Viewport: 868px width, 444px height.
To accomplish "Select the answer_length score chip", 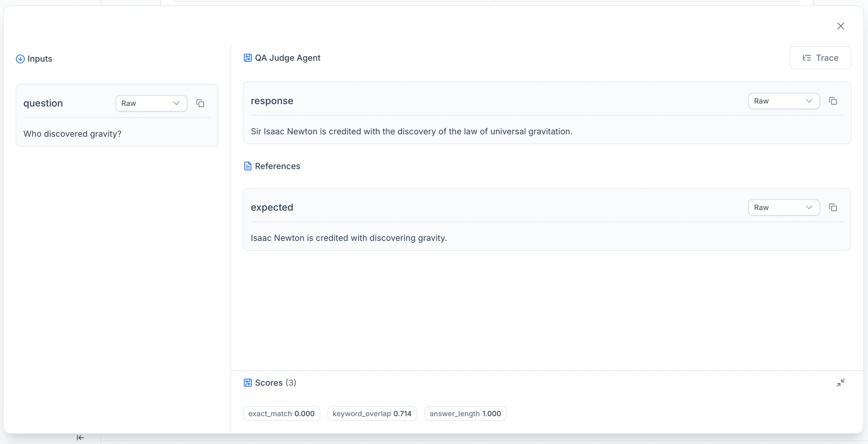I will (465, 413).
